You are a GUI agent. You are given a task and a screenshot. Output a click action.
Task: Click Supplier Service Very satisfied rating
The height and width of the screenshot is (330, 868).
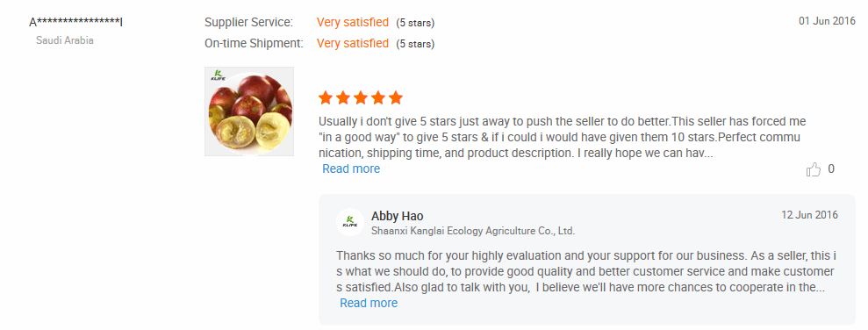click(x=353, y=23)
